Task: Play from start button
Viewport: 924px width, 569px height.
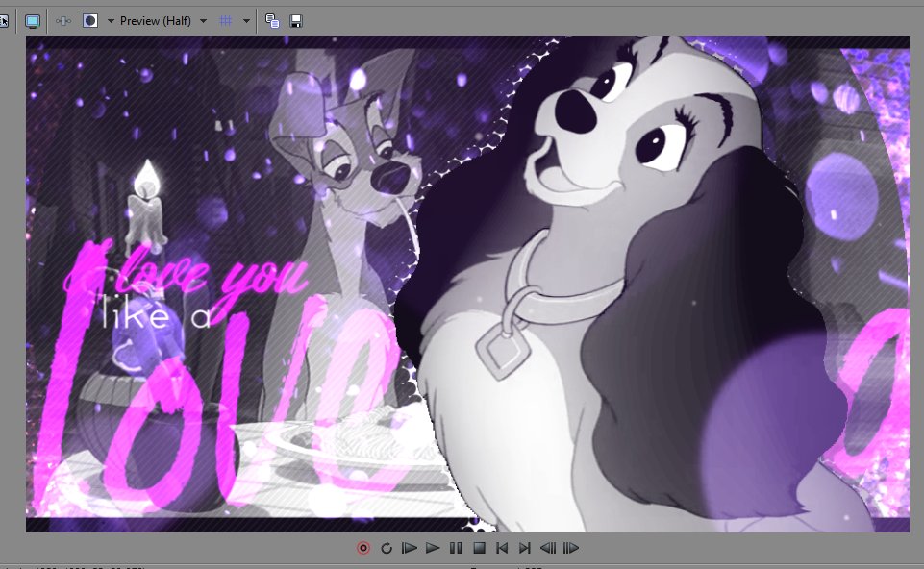Action: (x=409, y=548)
